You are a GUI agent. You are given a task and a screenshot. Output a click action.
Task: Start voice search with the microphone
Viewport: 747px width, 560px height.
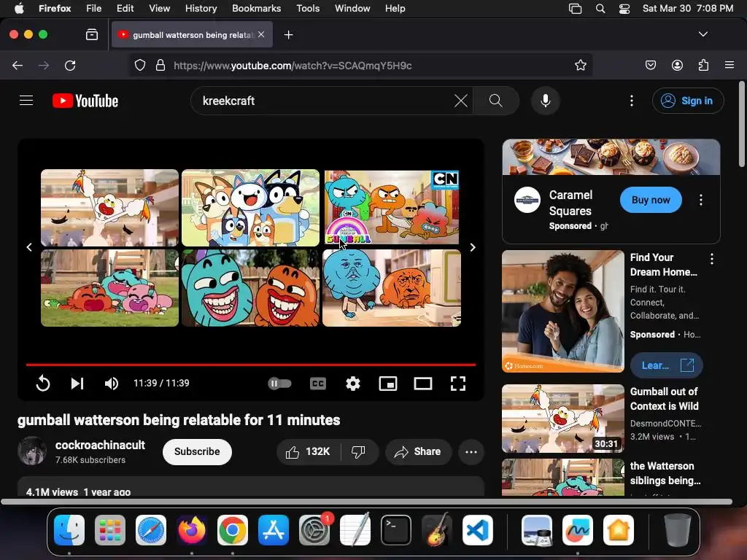pos(546,101)
